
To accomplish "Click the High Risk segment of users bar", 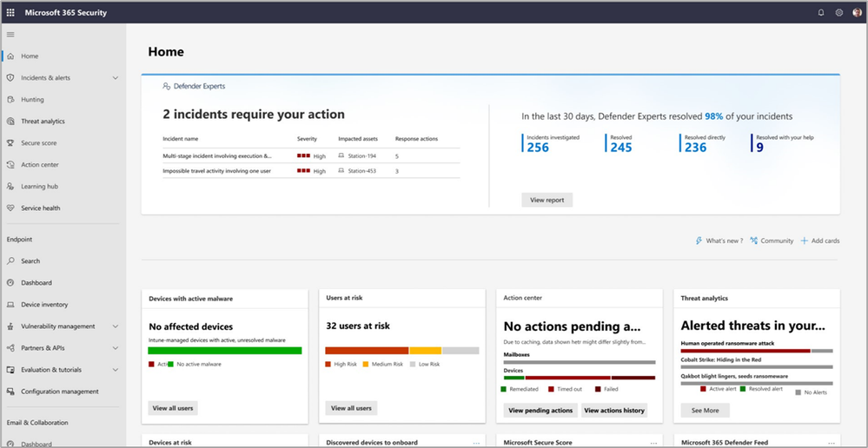I will tap(367, 351).
